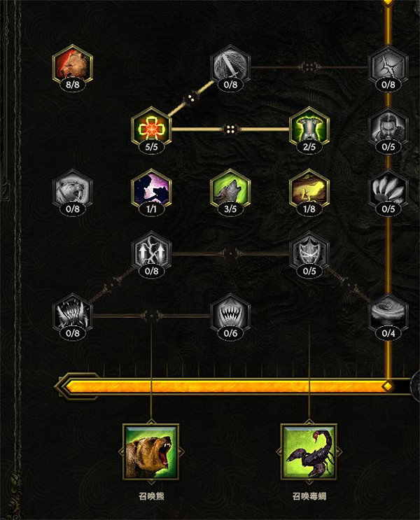Select the purple silhouette skill with 1/1 point

[152, 190]
